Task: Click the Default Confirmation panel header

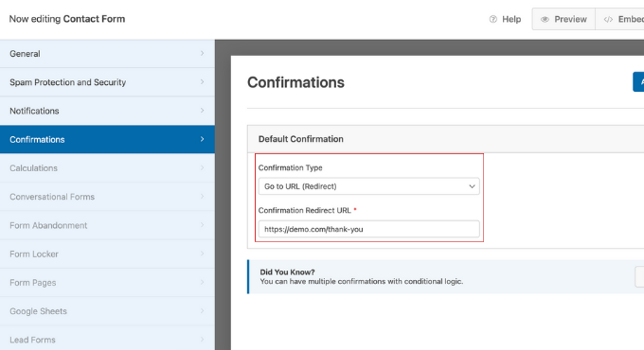Action: (446, 139)
